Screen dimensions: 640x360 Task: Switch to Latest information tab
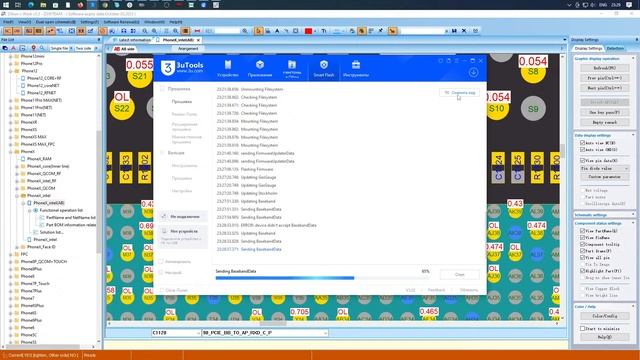point(135,40)
